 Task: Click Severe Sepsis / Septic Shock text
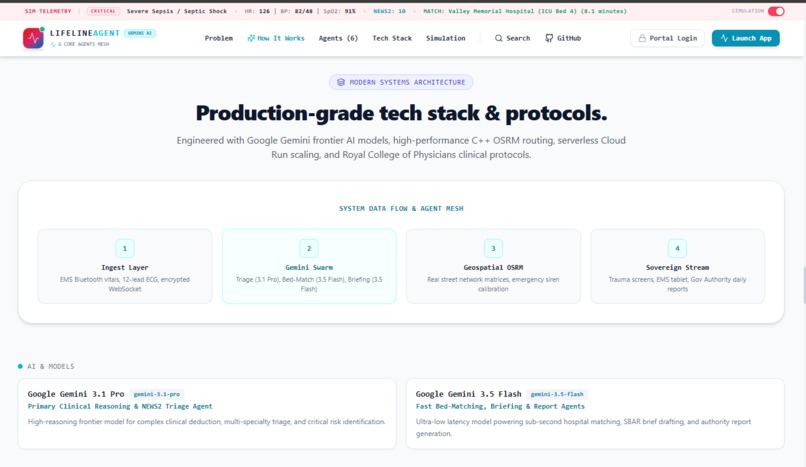pyautogui.click(x=177, y=11)
